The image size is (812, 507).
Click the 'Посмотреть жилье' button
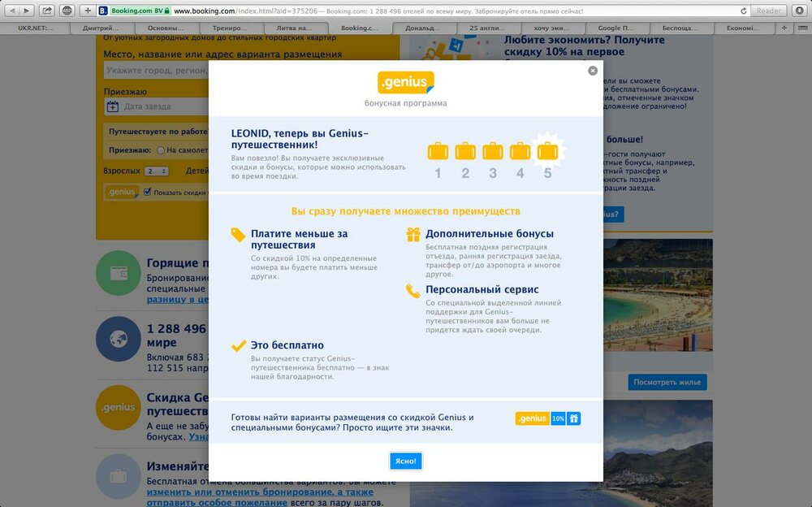667,382
